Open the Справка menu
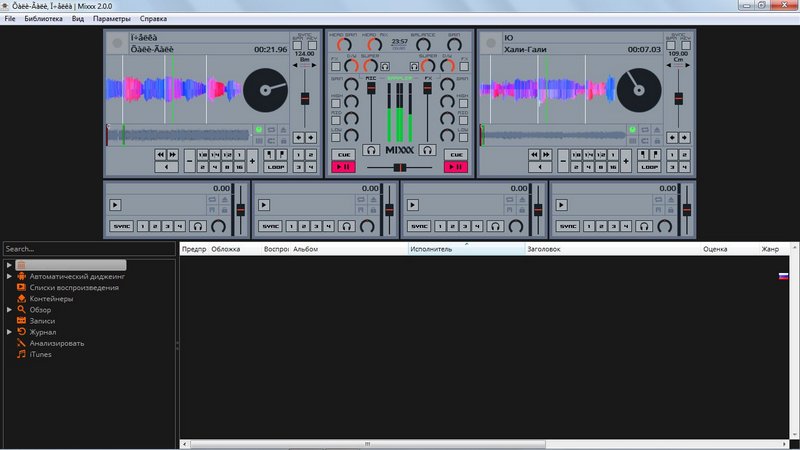The width and height of the screenshot is (800, 450). (x=153, y=18)
